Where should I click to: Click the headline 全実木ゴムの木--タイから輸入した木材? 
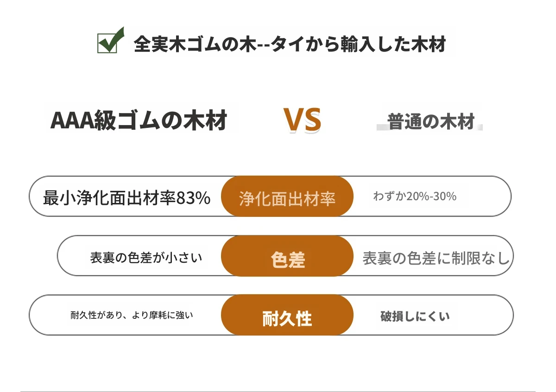pyautogui.click(x=290, y=44)
